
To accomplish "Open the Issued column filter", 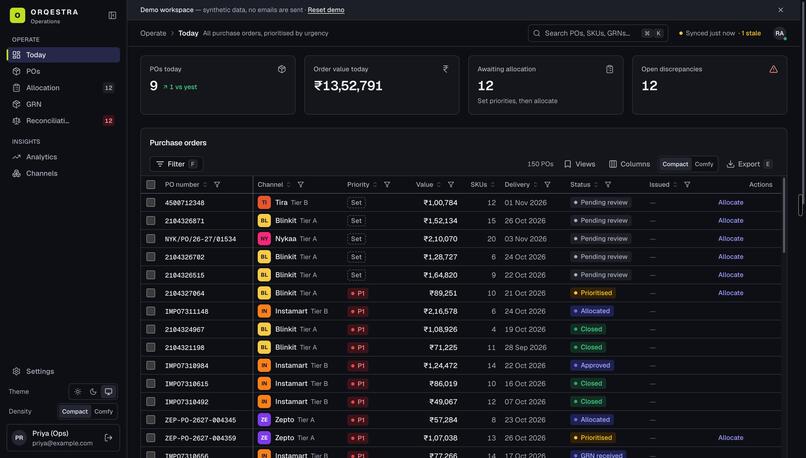I will point(687,185).
